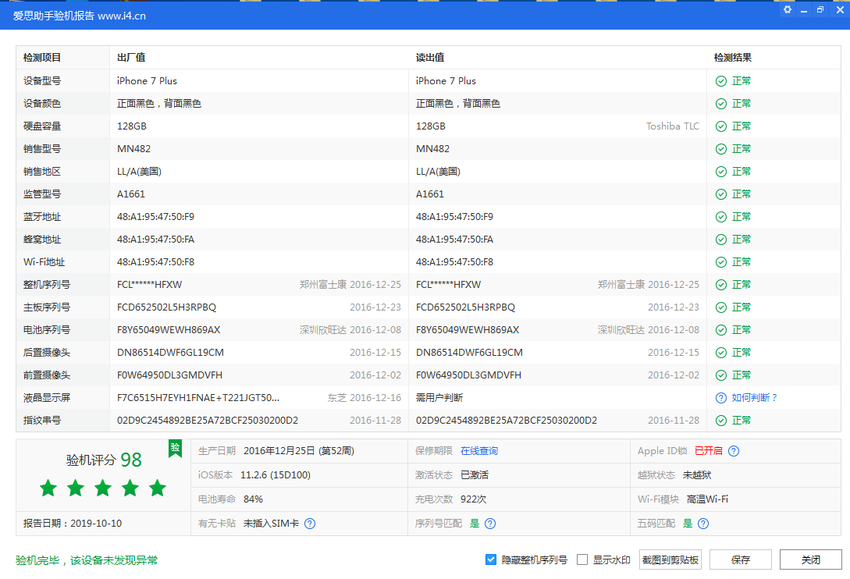Open 在线查询 warranty link
The image size is (850, 579).
point(479,451)
